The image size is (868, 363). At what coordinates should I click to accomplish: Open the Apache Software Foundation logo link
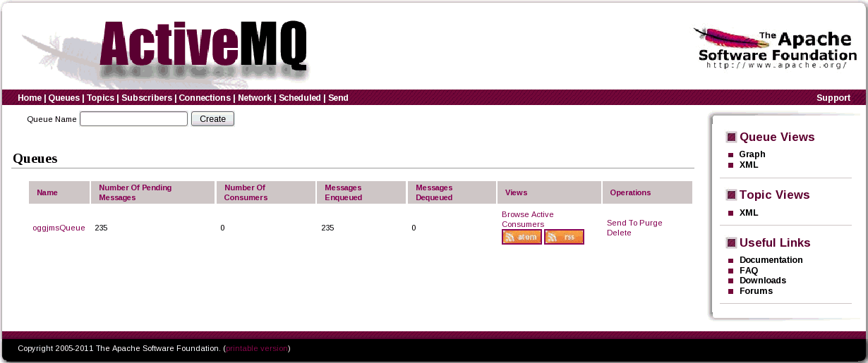coord(775,48)
